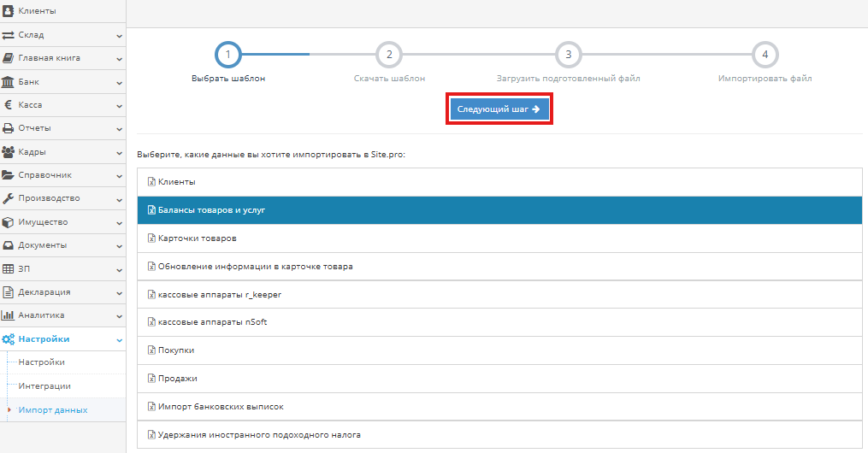Viewport: 868px width, 453px height.
Task: Choose Импорт банковских выписок template
Action: coord(221,407)
